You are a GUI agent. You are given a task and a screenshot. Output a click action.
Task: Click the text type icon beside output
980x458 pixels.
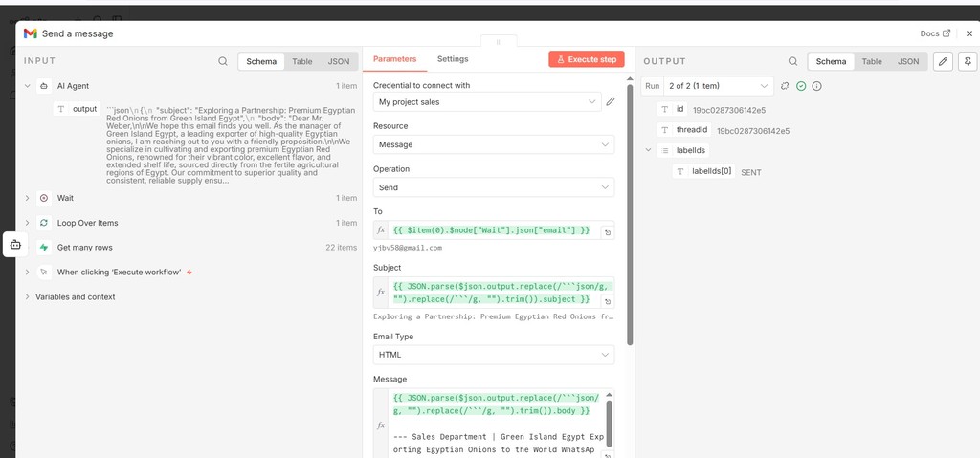tap(61, 109)
